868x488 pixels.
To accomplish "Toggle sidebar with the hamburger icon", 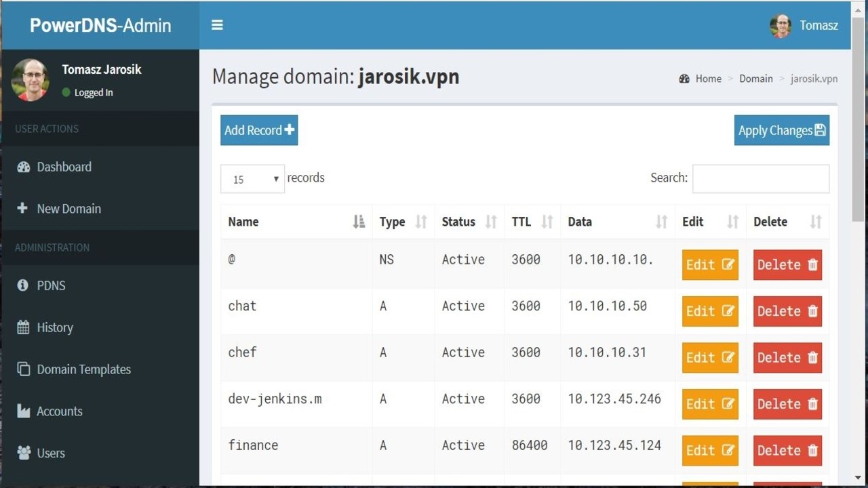I will coord(217,25).
